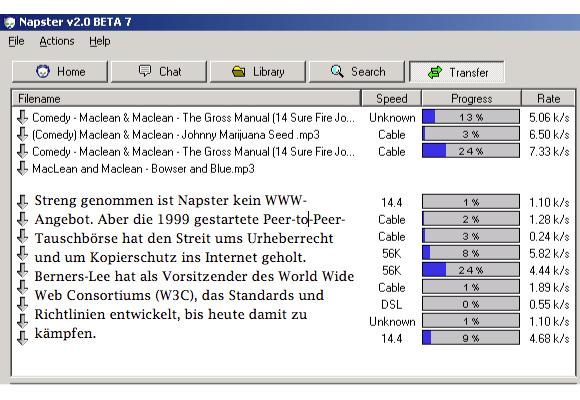Click download arrow of the 14.4 row at 1.10 k/s
580x400 pixels.
[22, 202]
